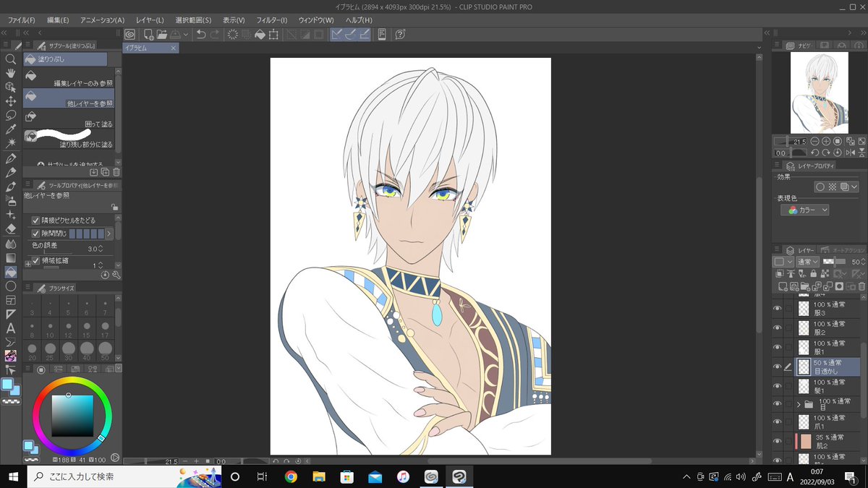The height and width of the screenshot is (488, 868).
Task: Select the Fill bucket tool
Action: pyautogui.click(x=11, y=272)
